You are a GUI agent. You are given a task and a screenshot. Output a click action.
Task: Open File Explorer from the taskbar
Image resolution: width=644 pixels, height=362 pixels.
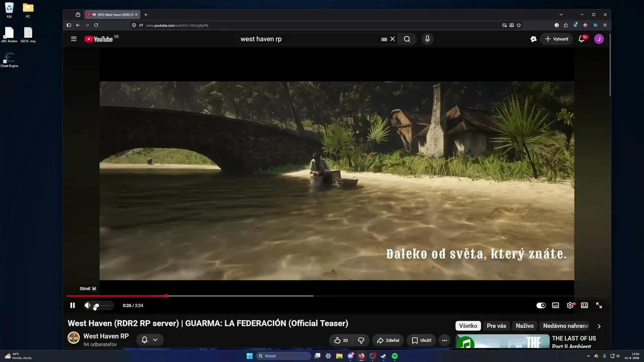(340, 356)
